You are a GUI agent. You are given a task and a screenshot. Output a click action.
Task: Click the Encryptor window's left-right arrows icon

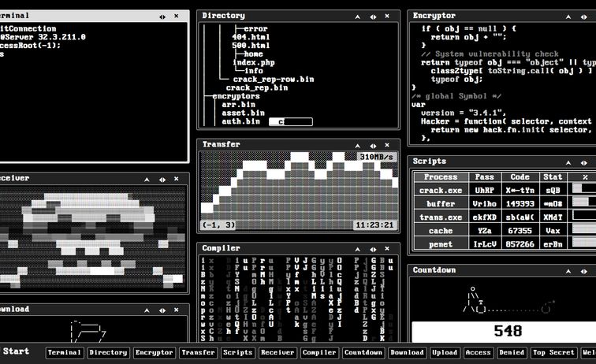583,16
